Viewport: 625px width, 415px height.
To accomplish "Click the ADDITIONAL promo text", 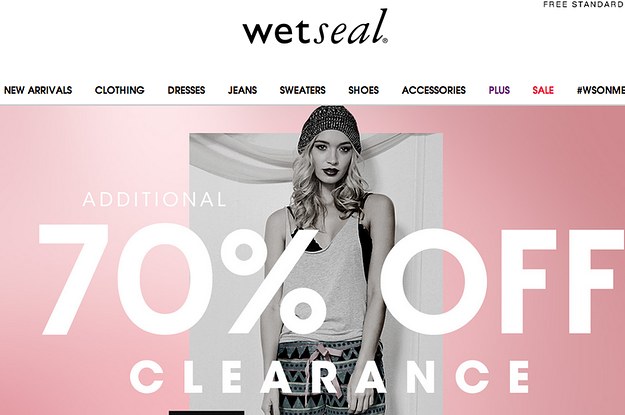I will click(154, 200).
